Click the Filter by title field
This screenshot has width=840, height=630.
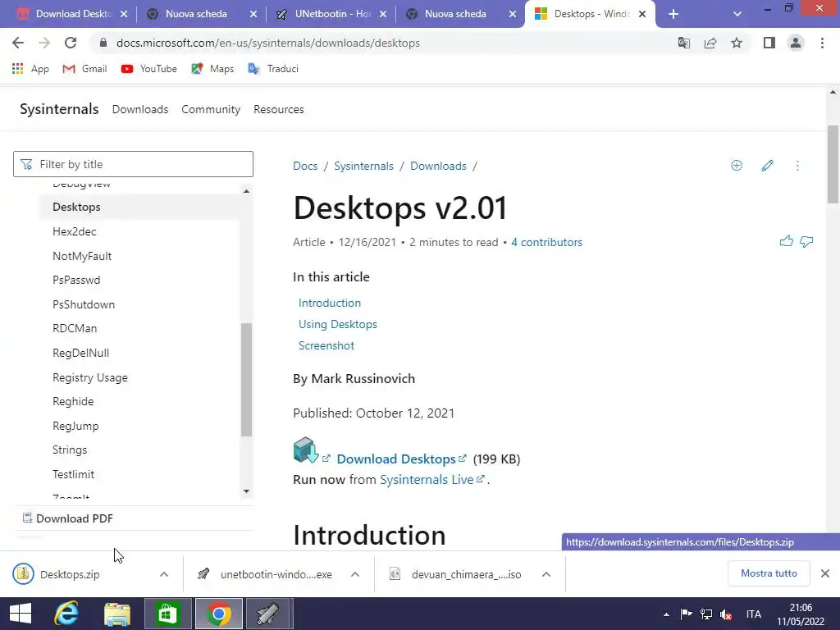(133, 164)
